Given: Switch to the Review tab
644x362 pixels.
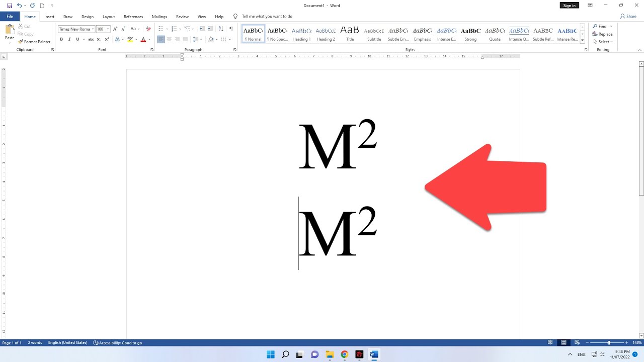Looking at the screenshot, I should click(x=182, y=17).
